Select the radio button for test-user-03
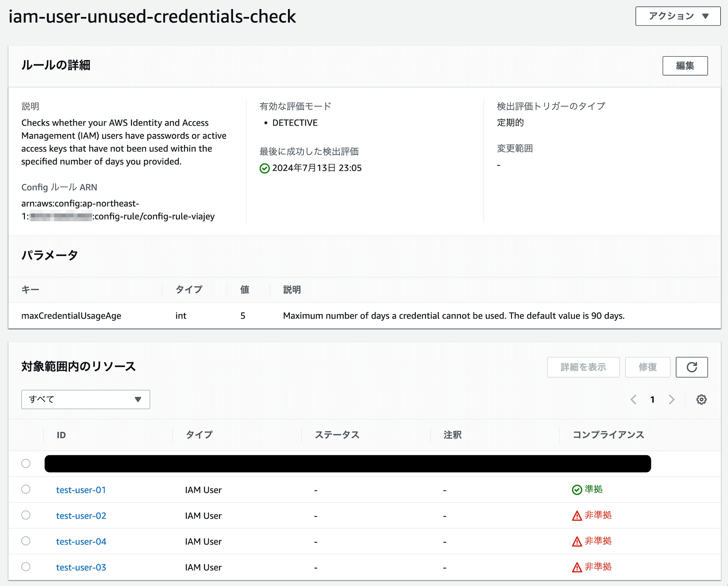728x586 pixels. [26, 567]
